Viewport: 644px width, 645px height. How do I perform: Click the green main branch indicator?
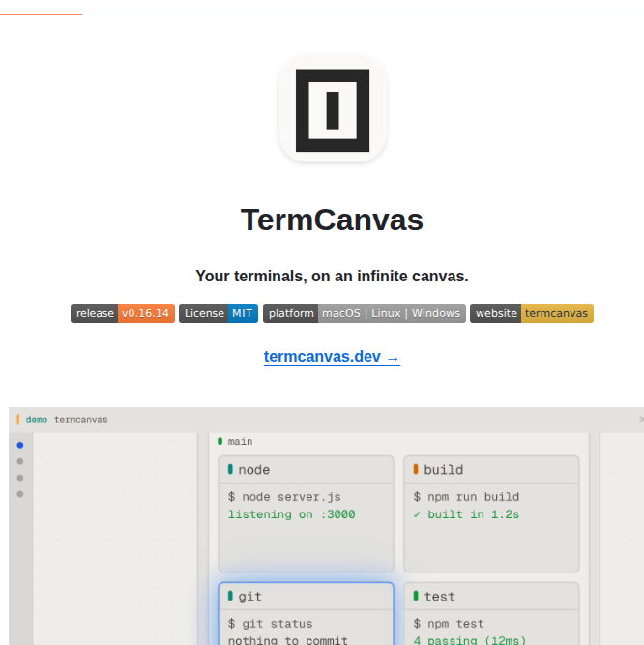220,441
